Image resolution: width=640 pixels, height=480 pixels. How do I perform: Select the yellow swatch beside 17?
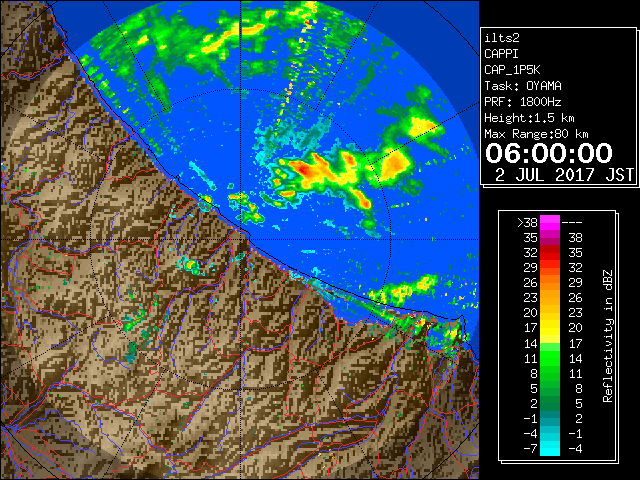tap(550, 328)
